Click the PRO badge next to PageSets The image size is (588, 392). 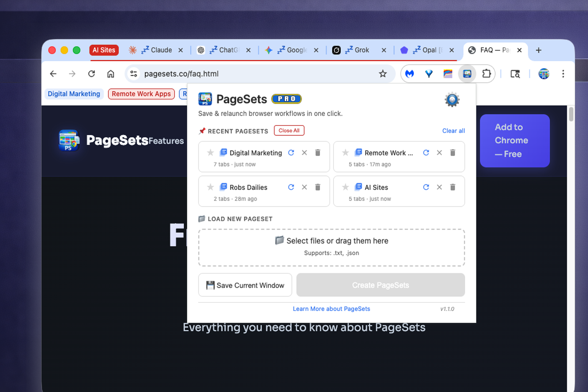286,99
